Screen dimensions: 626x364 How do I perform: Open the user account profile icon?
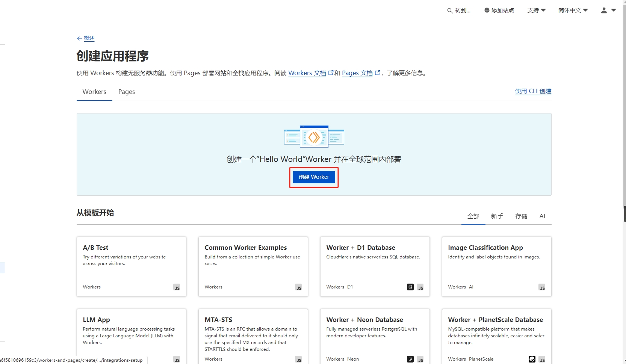604,11
